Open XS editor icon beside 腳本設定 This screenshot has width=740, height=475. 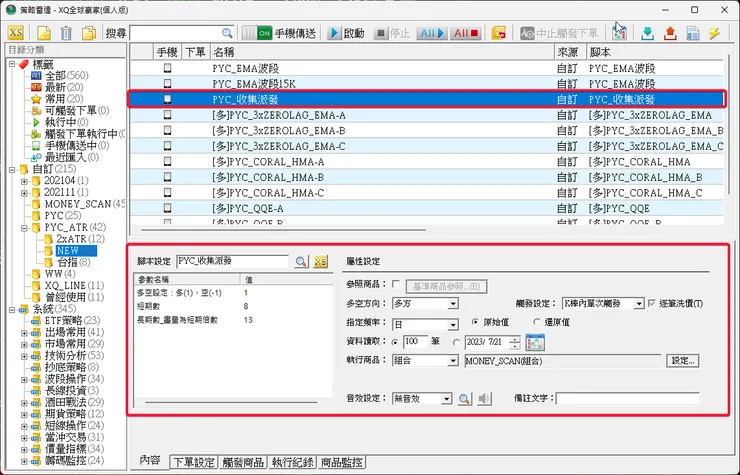tap(320, 261)
